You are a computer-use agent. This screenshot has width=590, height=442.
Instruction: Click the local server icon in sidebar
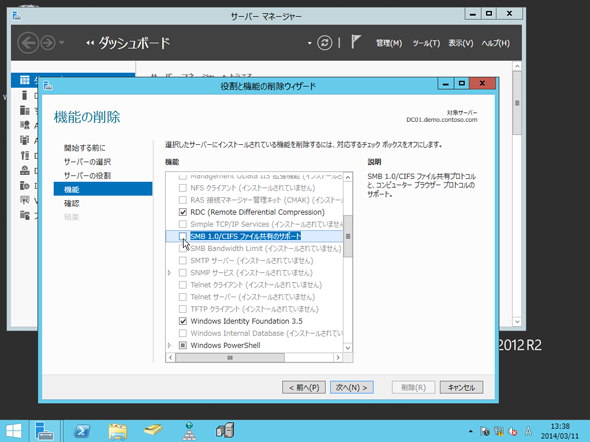pos(25,95)
